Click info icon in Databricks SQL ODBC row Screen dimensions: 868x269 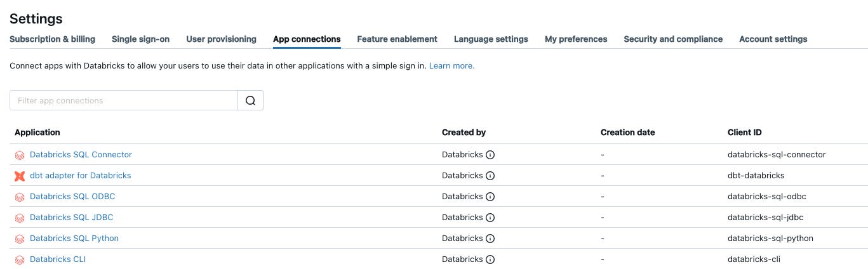pos(490,197)
